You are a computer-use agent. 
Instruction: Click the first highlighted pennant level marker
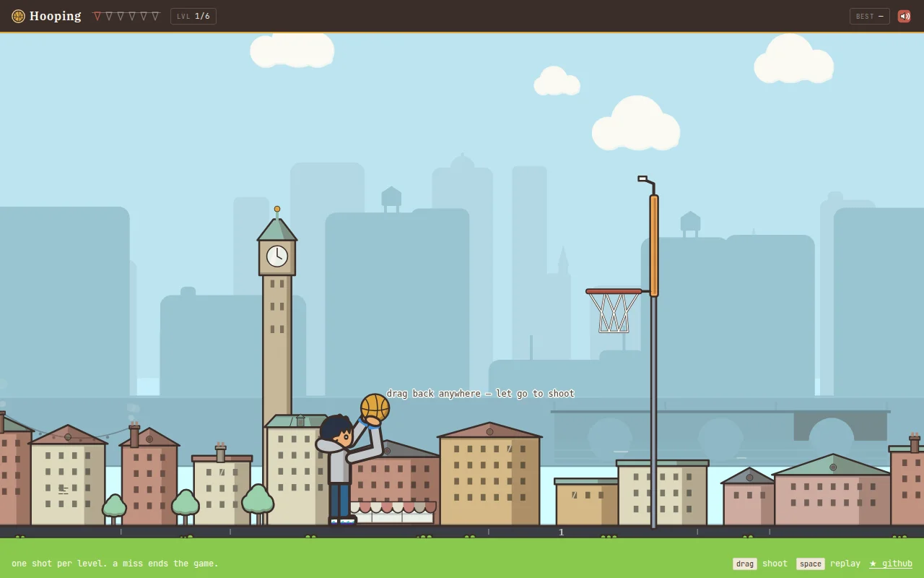tap(97, 16)
